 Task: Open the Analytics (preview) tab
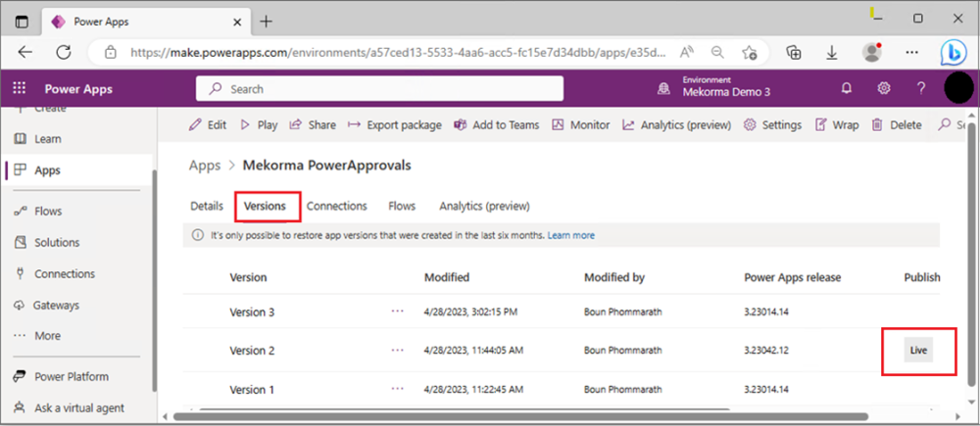(484, 206)
